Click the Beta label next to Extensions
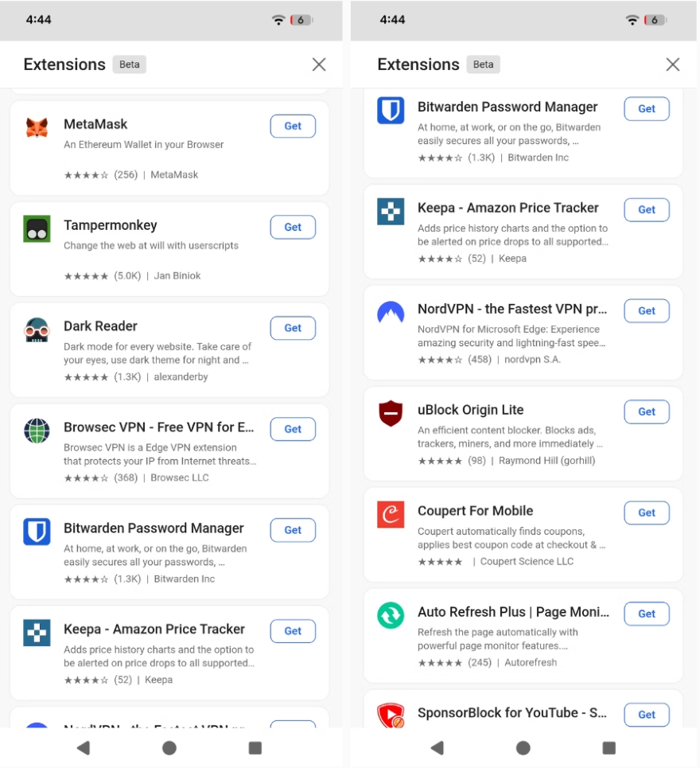 [x=129, y=64]
